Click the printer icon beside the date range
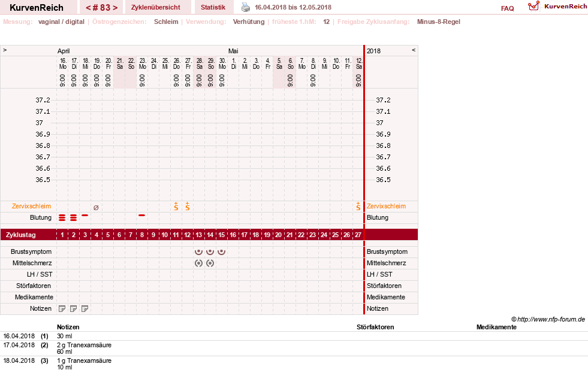 point(246,7)
